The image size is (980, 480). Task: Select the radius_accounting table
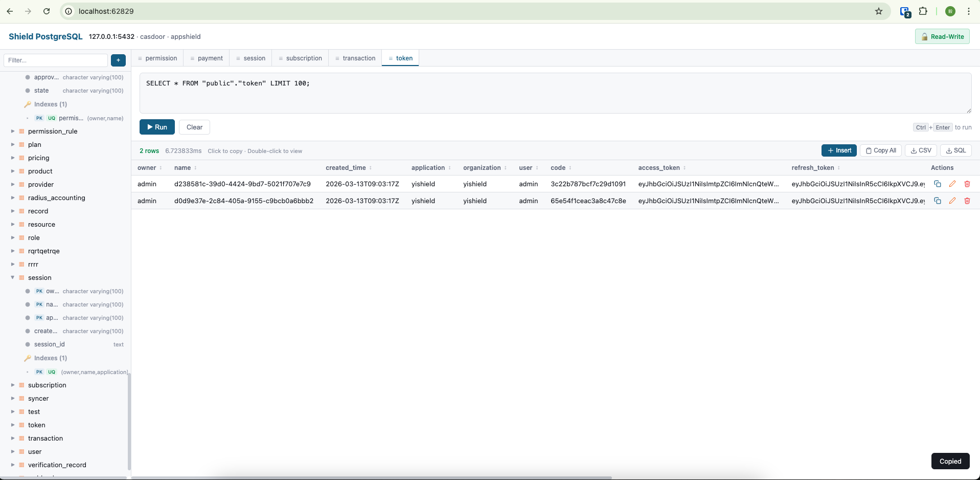57,198
